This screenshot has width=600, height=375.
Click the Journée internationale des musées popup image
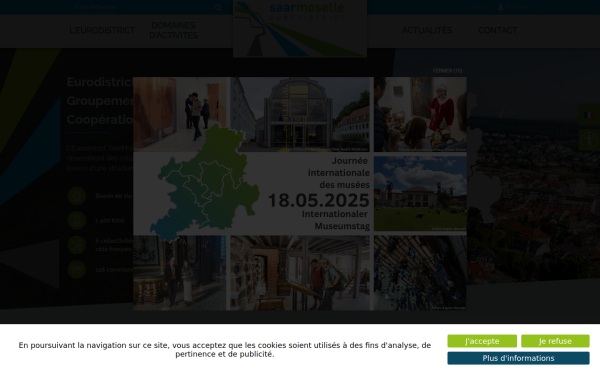[300, 194]
